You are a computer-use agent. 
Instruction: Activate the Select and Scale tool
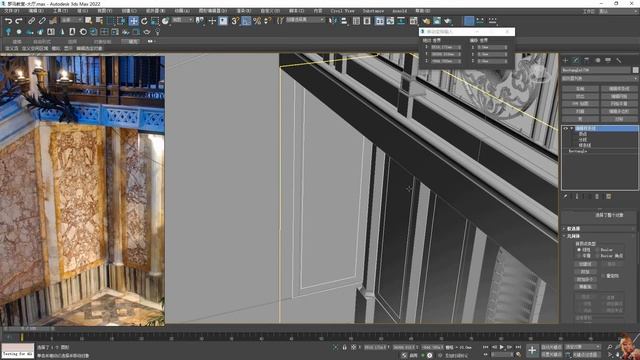(155, 20)
